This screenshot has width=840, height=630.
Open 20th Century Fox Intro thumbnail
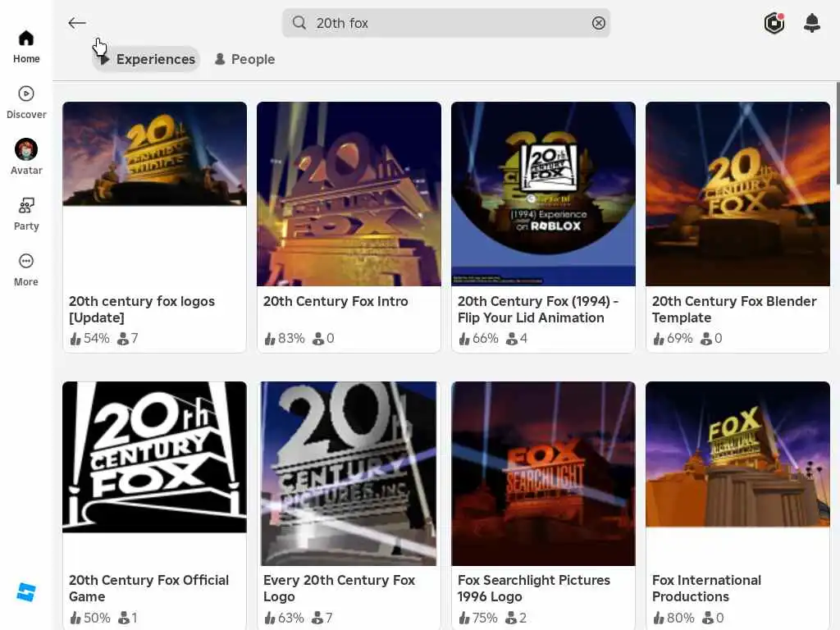tap(349, 194)
